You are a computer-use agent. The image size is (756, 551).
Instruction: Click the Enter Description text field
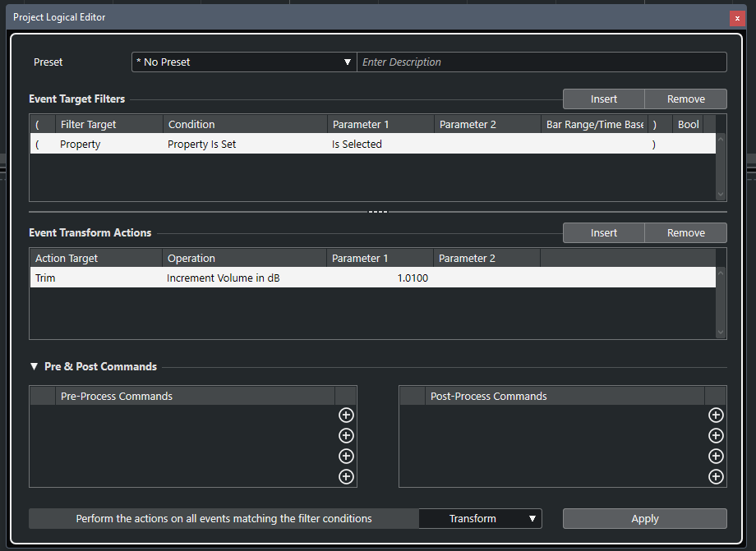tap(542, 62)
